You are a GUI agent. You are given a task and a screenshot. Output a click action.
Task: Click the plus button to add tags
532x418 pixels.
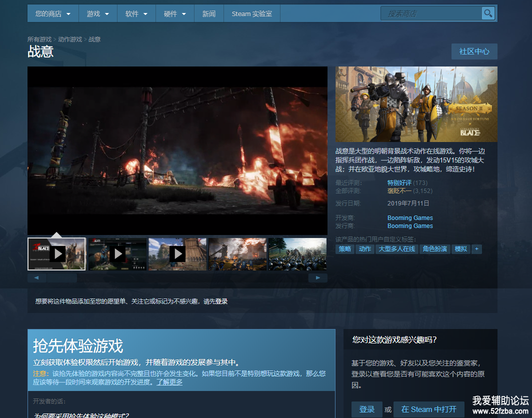(476, 249)
